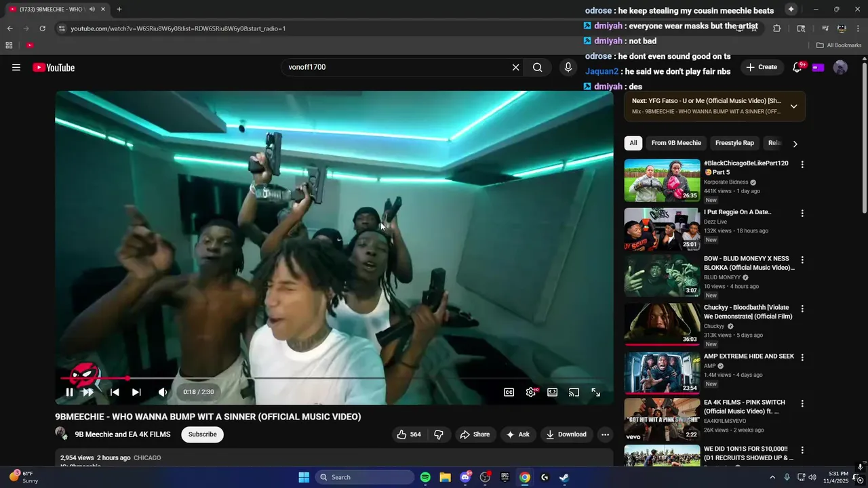Open options for I Put Reggie On A Date
Viewport: 868px width, 488px height.
click(802, 213)
